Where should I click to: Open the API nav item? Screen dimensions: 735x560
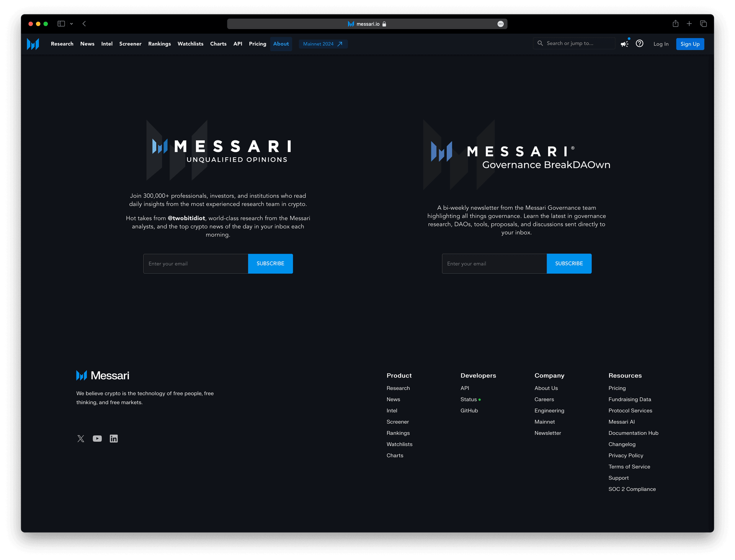[x=238, y=44]
